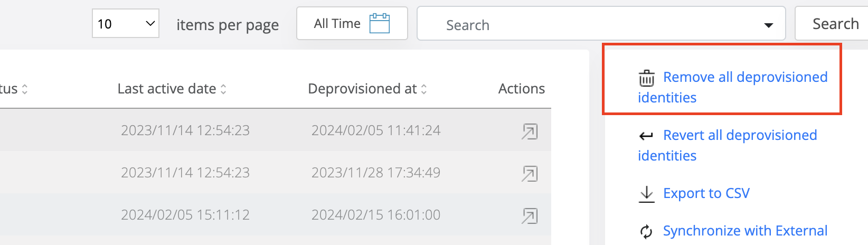Open the calendar icon in All Time
868x245 pixels.
[379, 24]
